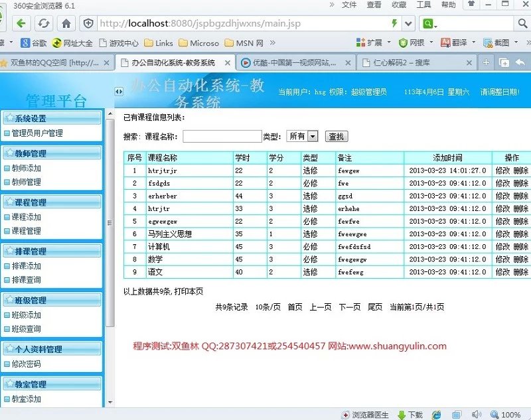
Task: Click 删除 for course 语文
Action: pos(520,272)
